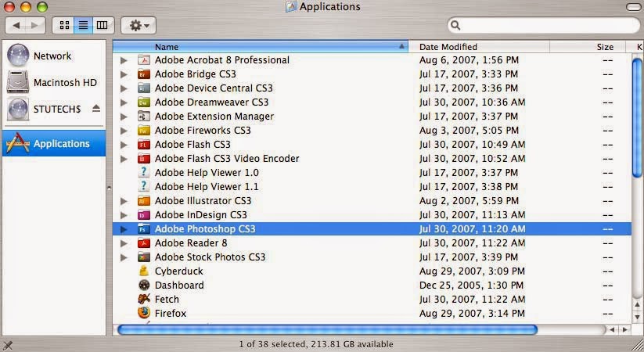Expand the Adobe Extension Manager folder
This screenshot has height=352, width=644.
pyautogui.click(x=124, y=117)
